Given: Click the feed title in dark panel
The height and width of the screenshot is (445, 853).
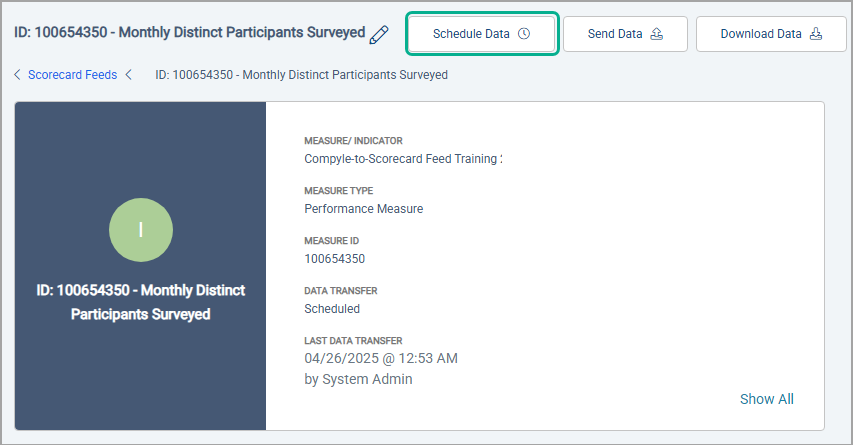Looking at the screenshot, I should point(140,302).
